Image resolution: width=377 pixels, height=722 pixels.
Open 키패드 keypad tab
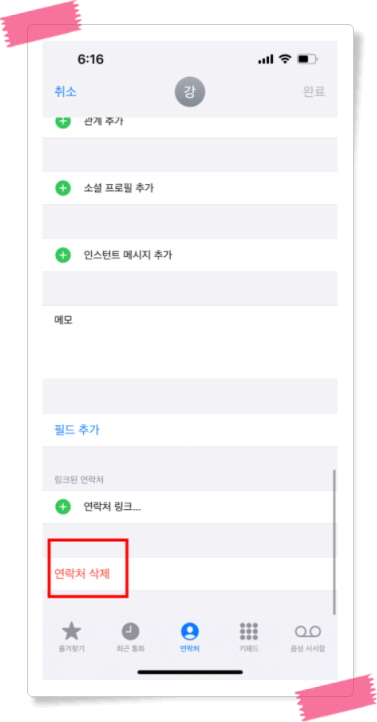249,637
